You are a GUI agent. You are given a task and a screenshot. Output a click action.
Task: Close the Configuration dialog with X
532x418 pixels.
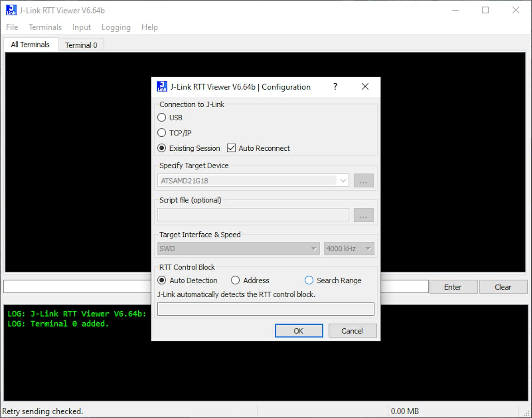pos(365,87)
